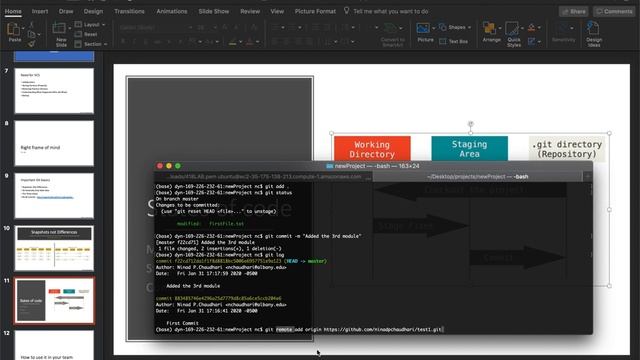The width and height of the screenshot is (640, 360).
Task: Click the Paste clipboard icon
Action: click(13, 29)
